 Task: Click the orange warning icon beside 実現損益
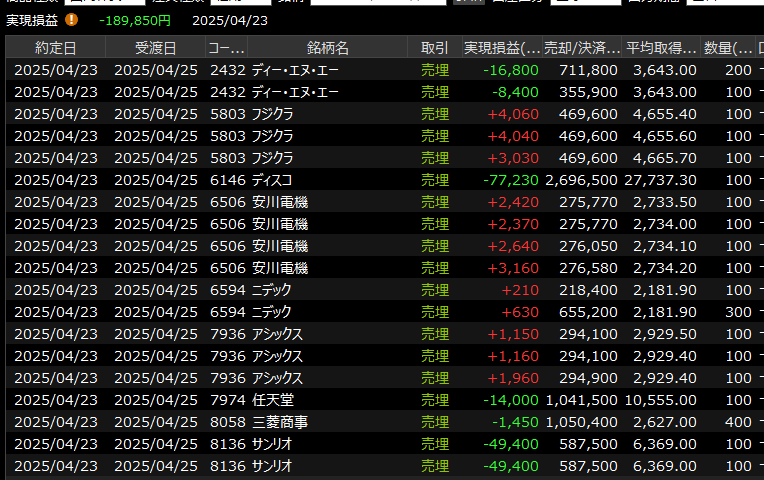(x=71, y=19)
